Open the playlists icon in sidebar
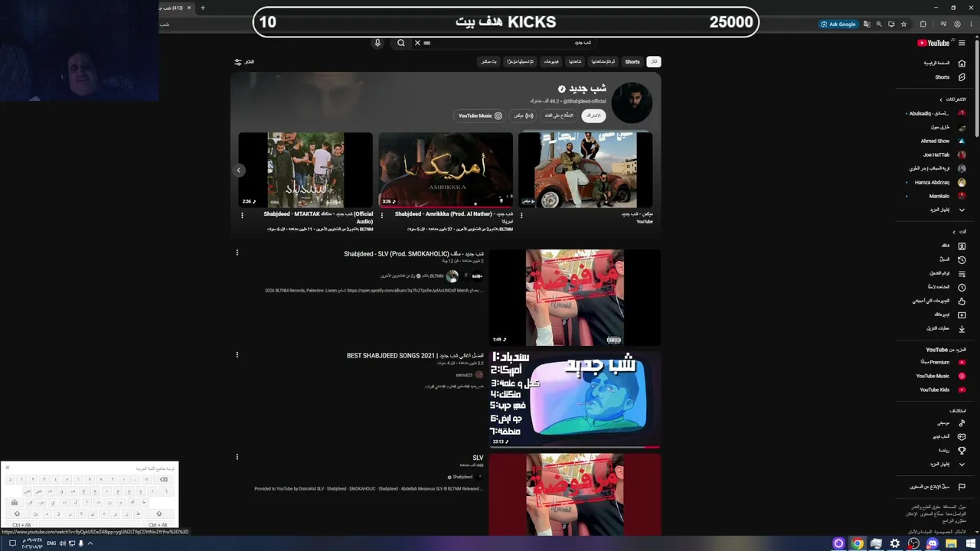The height and width of the screenshot is (551, 980). (x=962, y=273)
